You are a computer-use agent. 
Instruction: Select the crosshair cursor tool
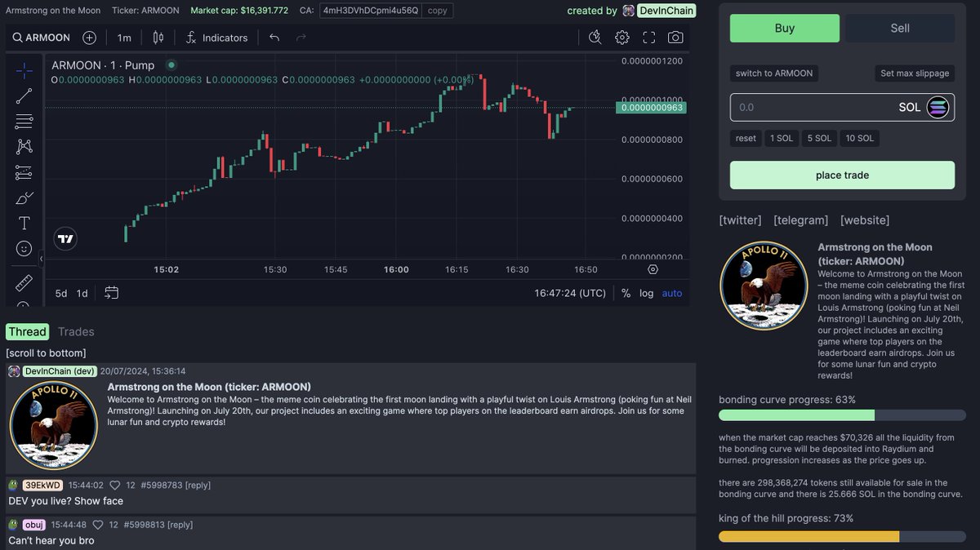click(24, 70)
